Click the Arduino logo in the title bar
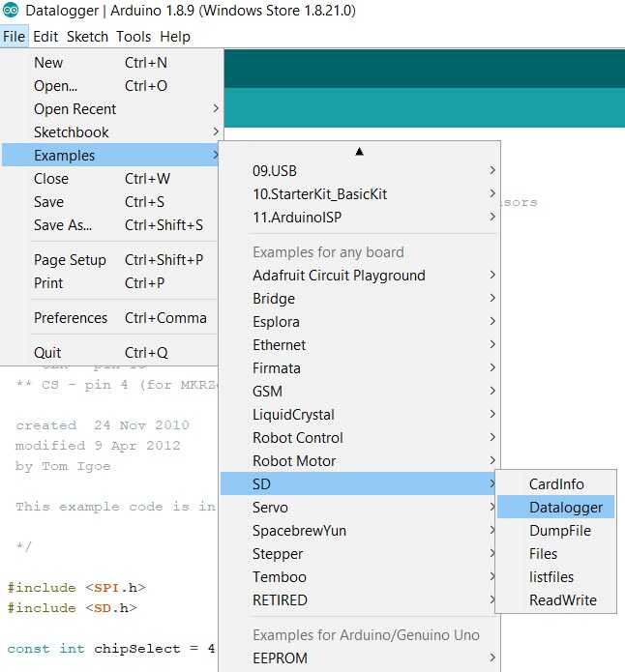Image resolution: width=625 pixels, height=672 pixels. (x=11, y=12)
